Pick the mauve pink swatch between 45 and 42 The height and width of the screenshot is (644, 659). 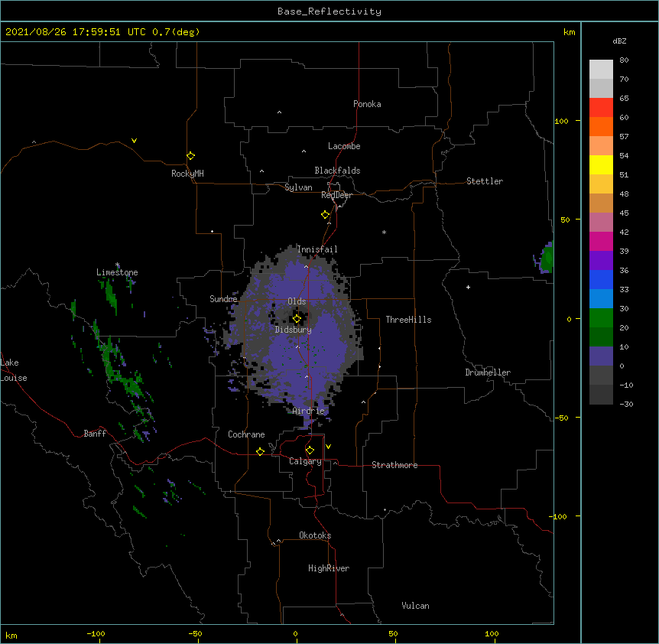tap(601, 223)
